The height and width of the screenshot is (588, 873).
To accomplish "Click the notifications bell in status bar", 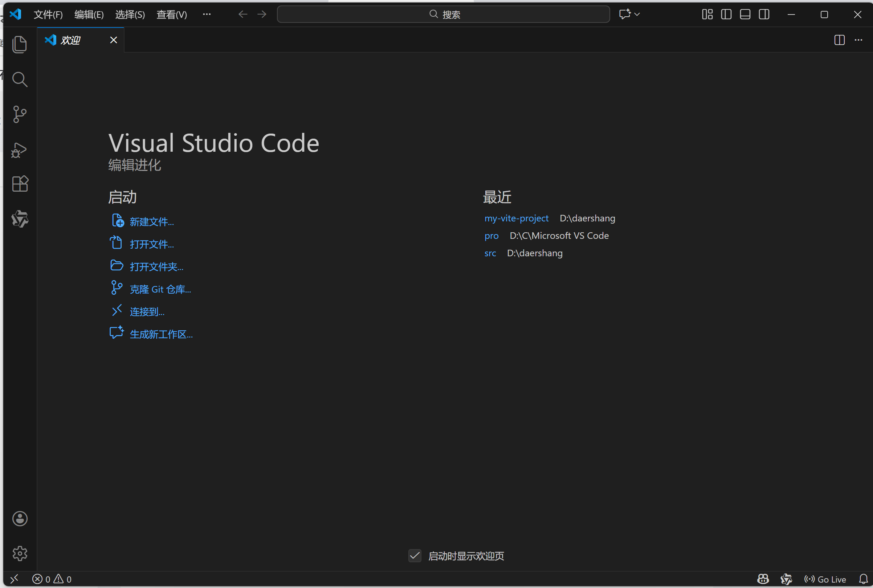I will pos(863,579).
